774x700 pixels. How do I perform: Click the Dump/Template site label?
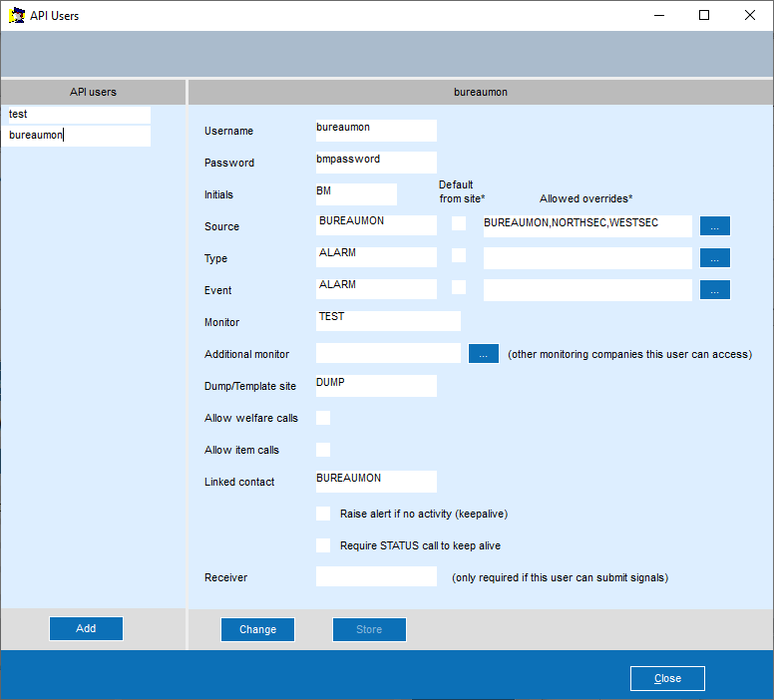coord(250,386)
